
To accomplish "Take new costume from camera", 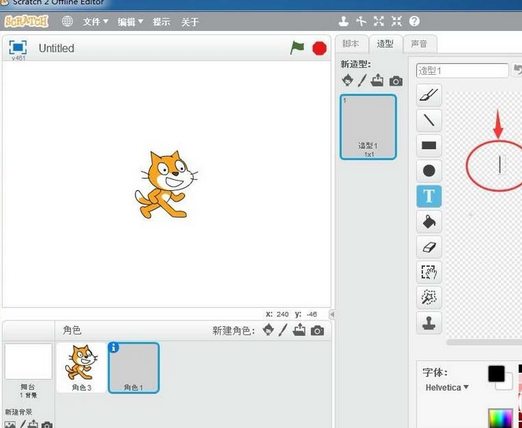I will [396, 81].
